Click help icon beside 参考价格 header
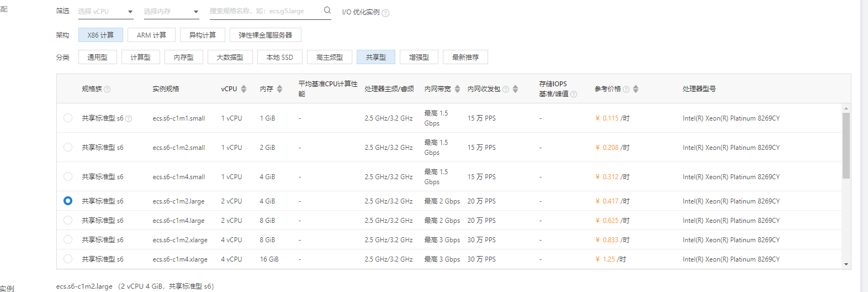The image size is (868, 292). pyautogui.click(x=626, y=89)
